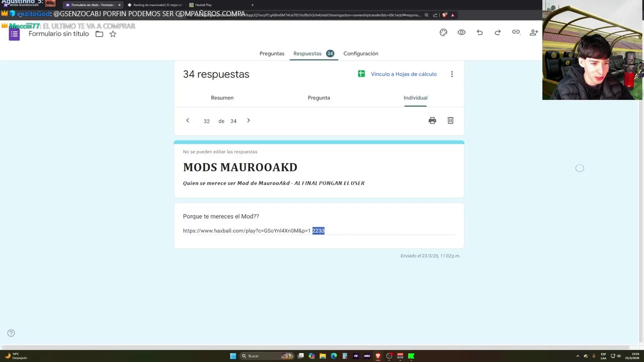Open the help question mark icon

pos(11,333)
